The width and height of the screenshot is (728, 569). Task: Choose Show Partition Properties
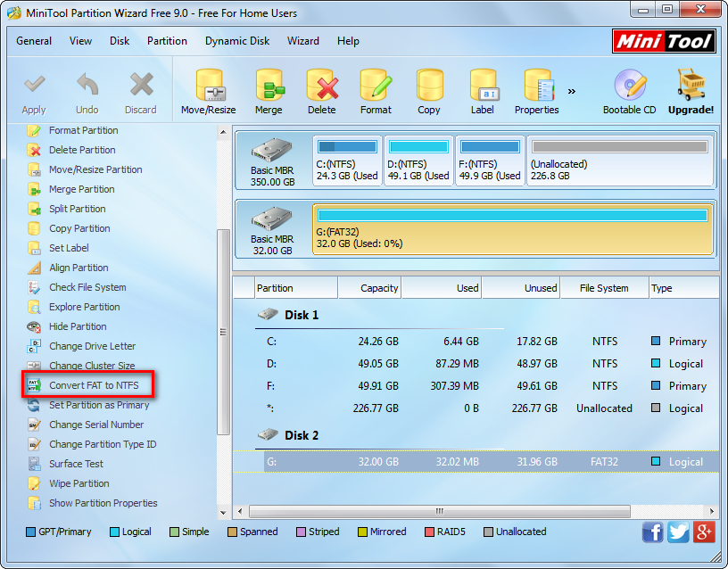103,503
